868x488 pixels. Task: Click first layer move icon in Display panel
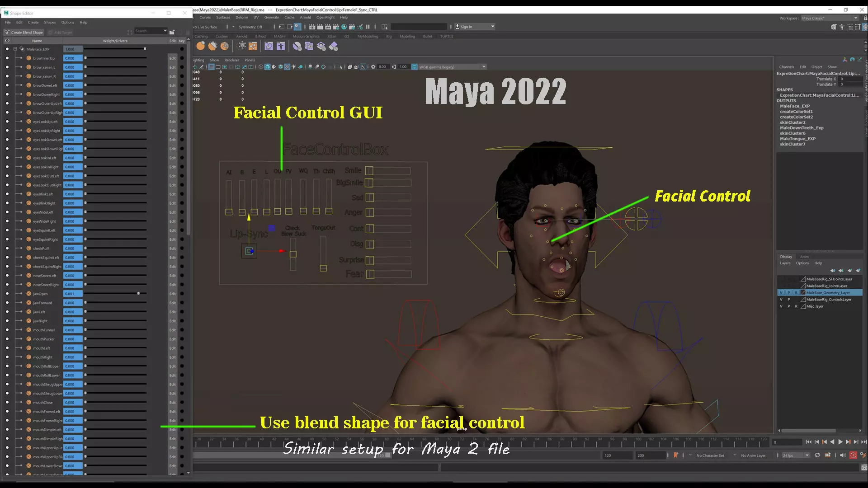(833, 270)
